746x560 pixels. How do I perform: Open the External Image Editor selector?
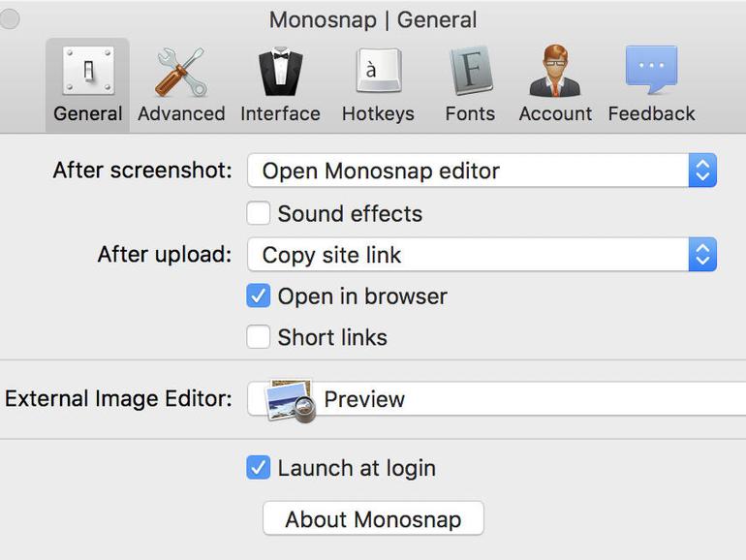(x=497, y=399)
